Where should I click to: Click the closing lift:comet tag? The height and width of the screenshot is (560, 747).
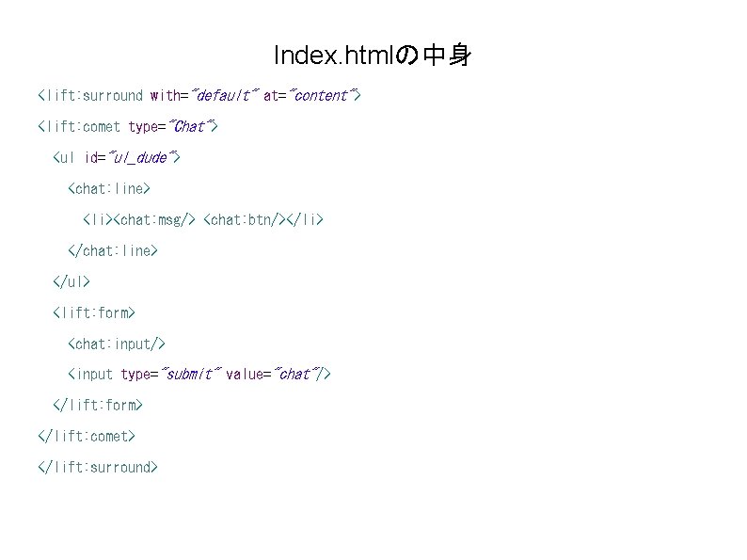(x=87, y=436)
